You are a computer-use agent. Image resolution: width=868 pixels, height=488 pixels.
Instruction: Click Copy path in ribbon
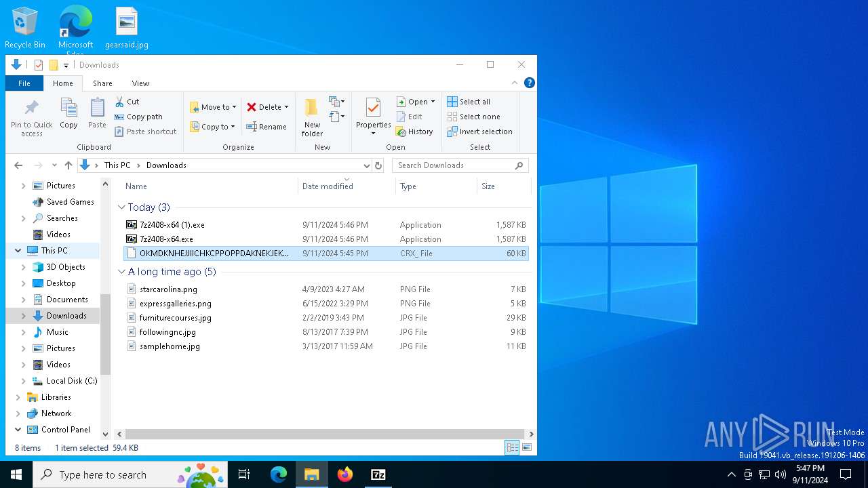coord(139,117)
